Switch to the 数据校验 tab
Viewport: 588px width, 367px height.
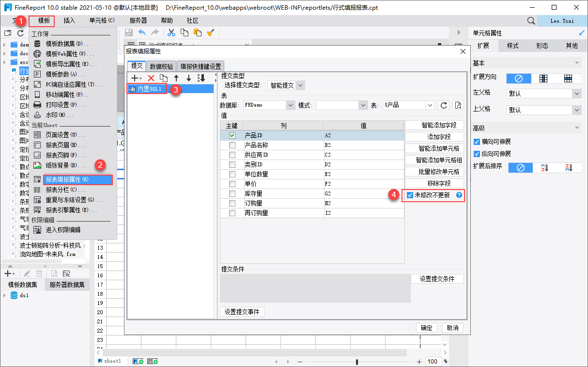pyautogui.click(x=161, y=66)
